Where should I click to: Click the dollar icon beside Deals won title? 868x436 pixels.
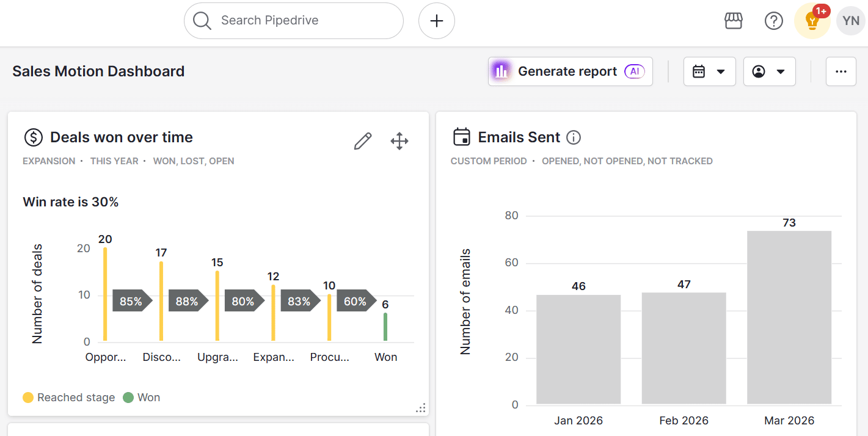coord(33,137)
